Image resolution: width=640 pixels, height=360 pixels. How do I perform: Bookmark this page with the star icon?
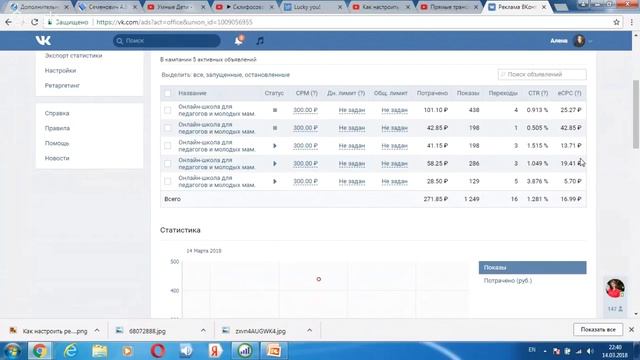tap(616, 22)
